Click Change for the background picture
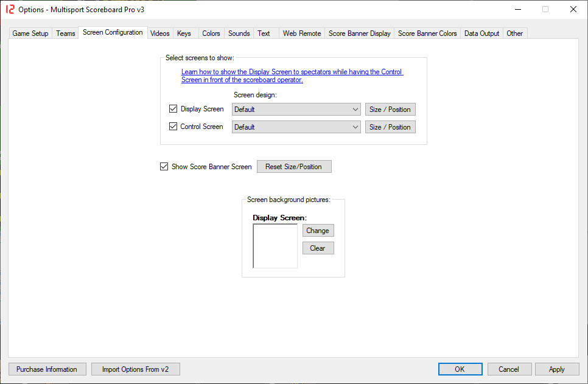The image size is (588, 384). point(318,231)
